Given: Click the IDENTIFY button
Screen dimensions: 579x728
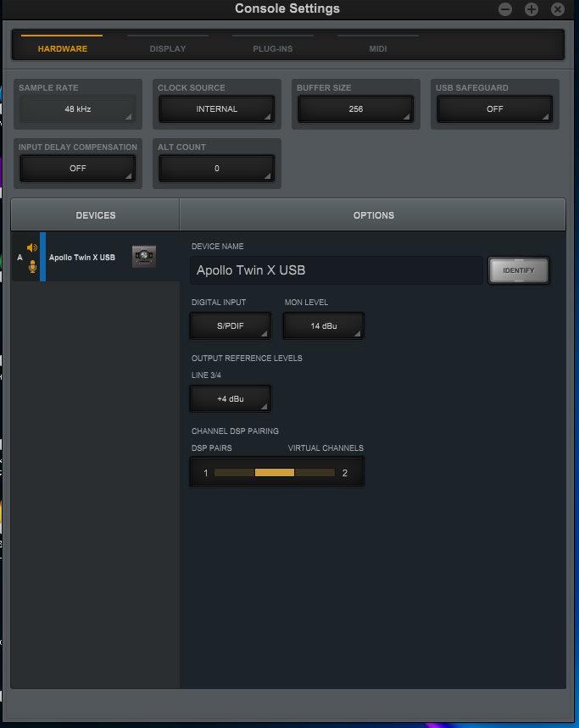Looking at the screenshot, I should pos(519,270).
